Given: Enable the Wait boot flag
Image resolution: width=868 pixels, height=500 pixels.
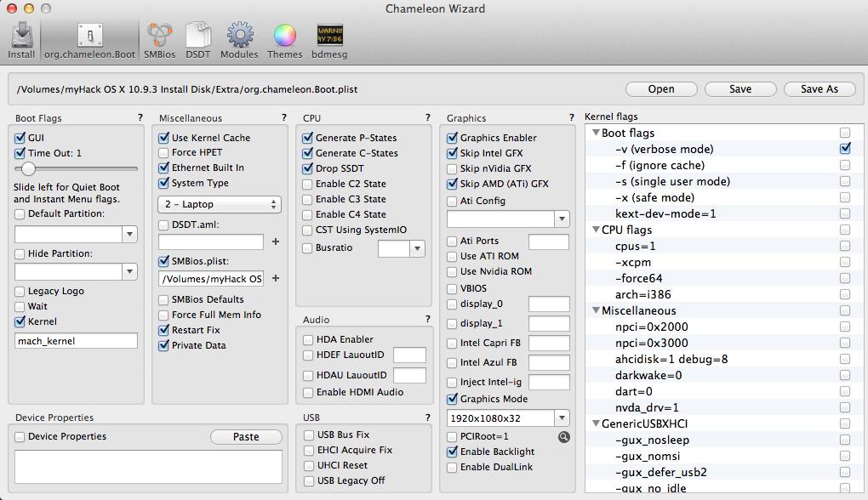Looking at the screenshot, I should 20,306.
